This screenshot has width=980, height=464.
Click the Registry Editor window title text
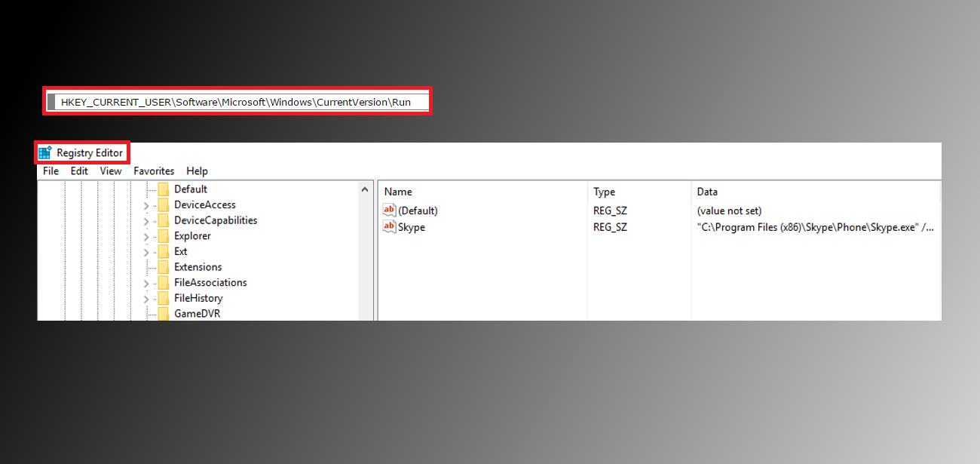pyautogui.click(x=90, y=153)
